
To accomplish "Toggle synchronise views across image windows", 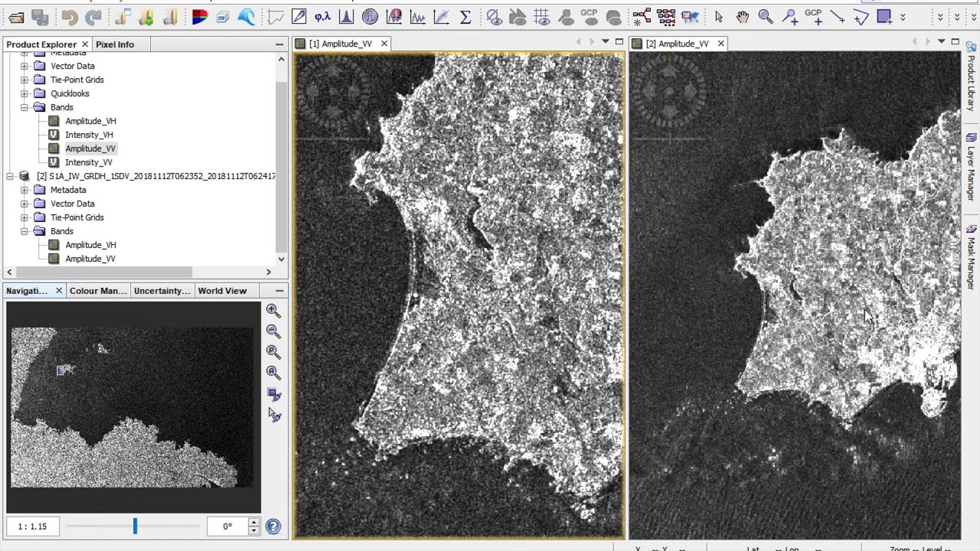I will pos(273,394).
